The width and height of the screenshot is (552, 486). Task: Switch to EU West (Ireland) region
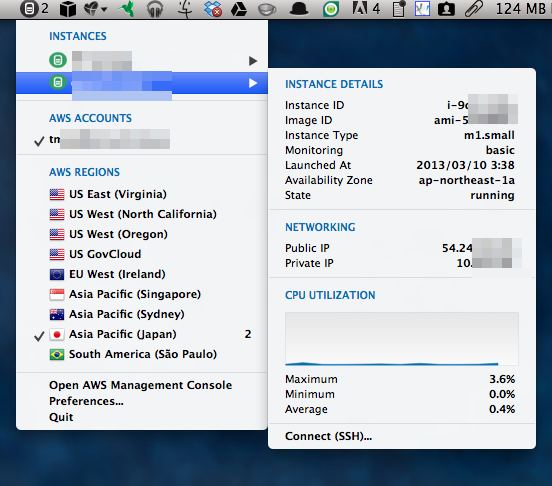coord(142,274)
